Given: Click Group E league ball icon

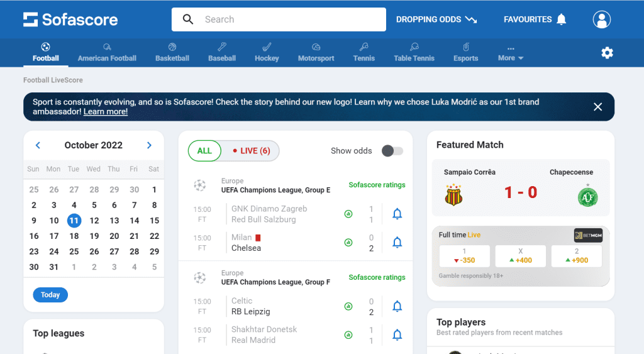Looking at the screenshot, I should (199, 185).
